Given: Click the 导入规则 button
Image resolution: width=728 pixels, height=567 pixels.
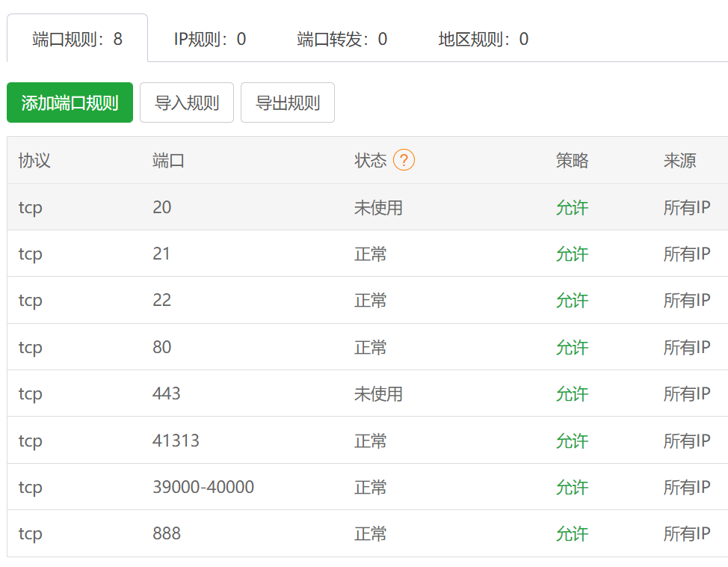Looking at the screenshot, I should point(186,102).
